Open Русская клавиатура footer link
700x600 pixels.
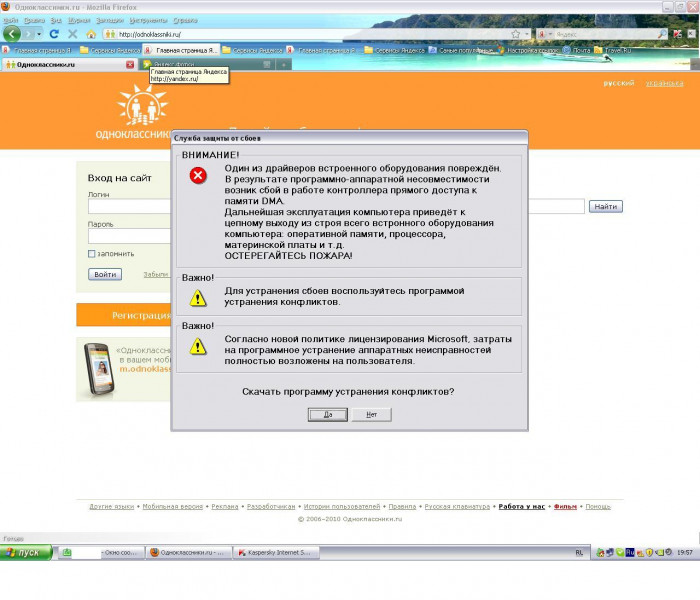click(x=457, y=507)
